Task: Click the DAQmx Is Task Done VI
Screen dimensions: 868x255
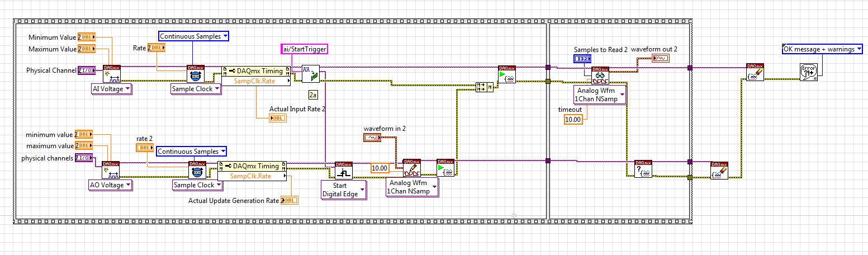Action: 643,169
